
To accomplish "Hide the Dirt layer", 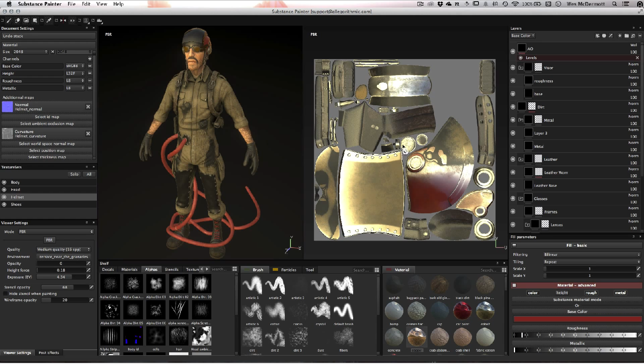I will [x=513, y=107].
